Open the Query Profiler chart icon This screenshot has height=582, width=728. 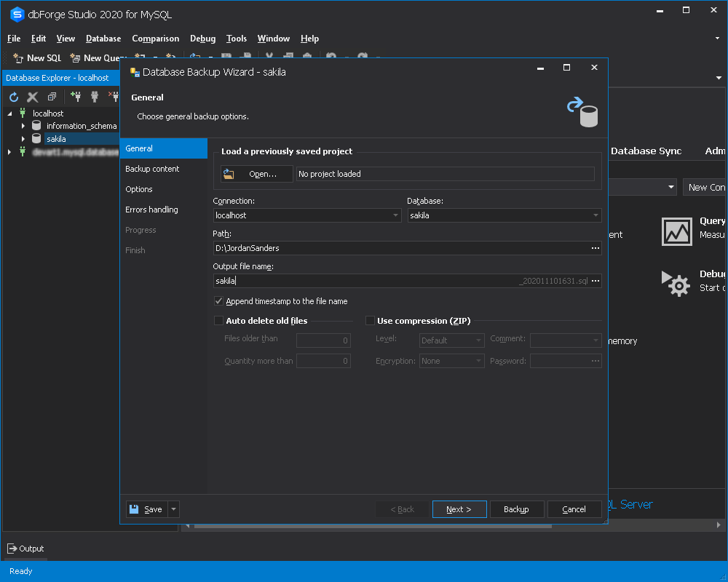coord(677,231)
